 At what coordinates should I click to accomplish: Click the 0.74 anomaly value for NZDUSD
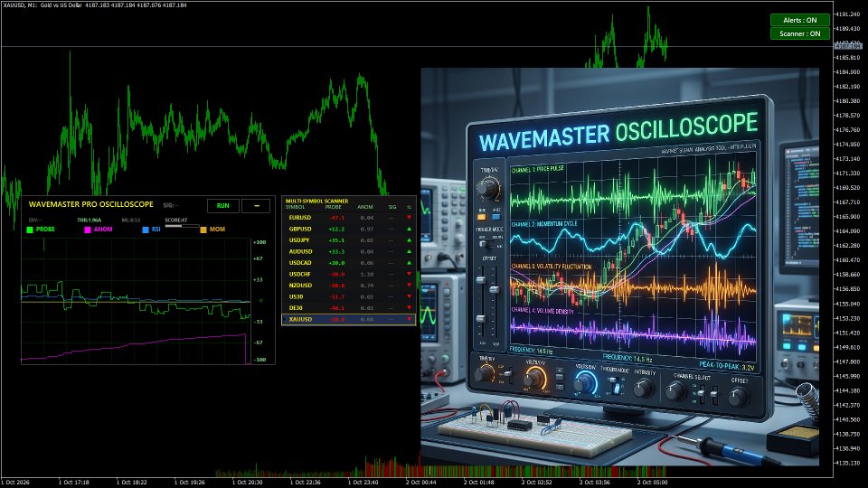pyautogui.click(x=366, y=285)
